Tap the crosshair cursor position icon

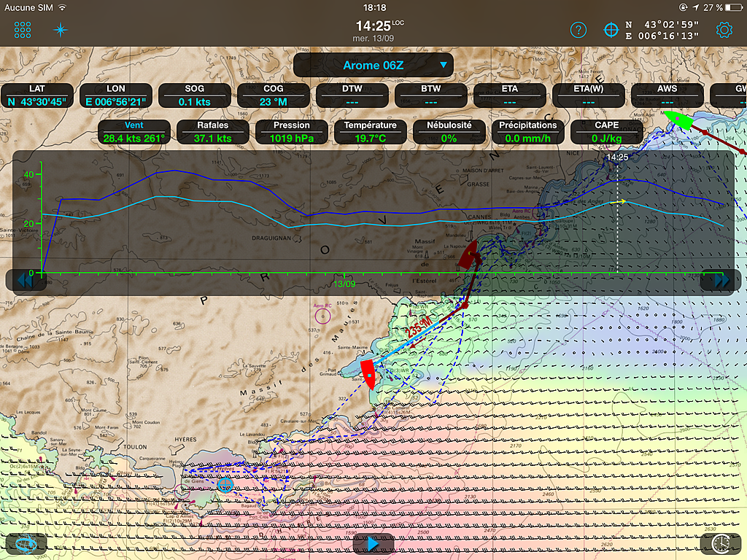(x=611, y=30)
